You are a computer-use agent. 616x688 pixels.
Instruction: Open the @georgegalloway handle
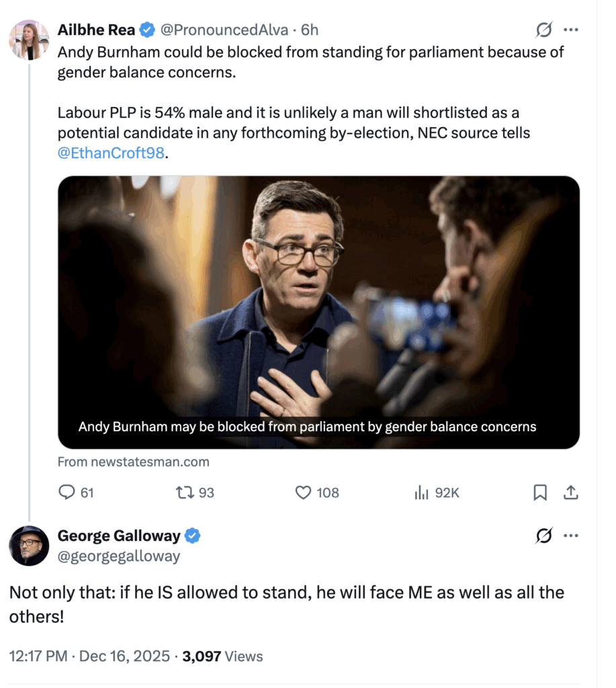tap(119, 556)
